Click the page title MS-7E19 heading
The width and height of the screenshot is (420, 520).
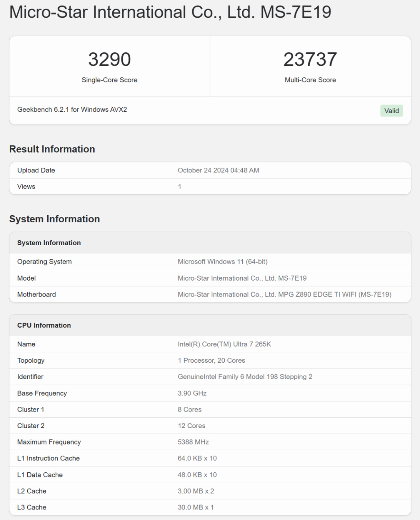(170, 12)
